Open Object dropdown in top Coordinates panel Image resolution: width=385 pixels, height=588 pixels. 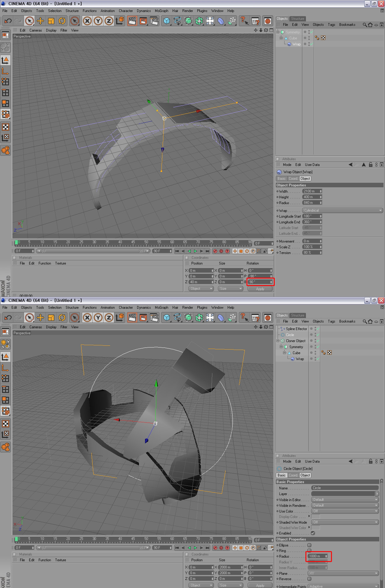coord(201,289)
